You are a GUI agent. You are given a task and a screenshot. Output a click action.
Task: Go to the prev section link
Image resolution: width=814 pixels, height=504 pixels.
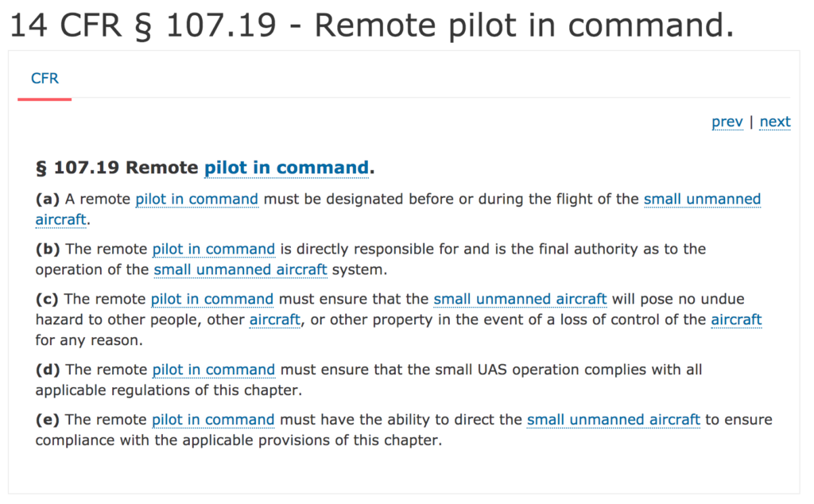(727, 122)
